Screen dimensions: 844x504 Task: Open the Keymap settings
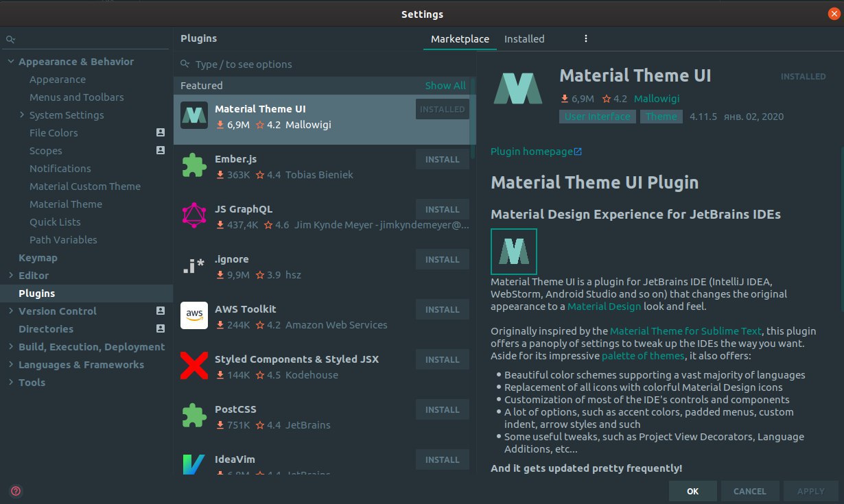pyautogui.click(x=38, y=258)
